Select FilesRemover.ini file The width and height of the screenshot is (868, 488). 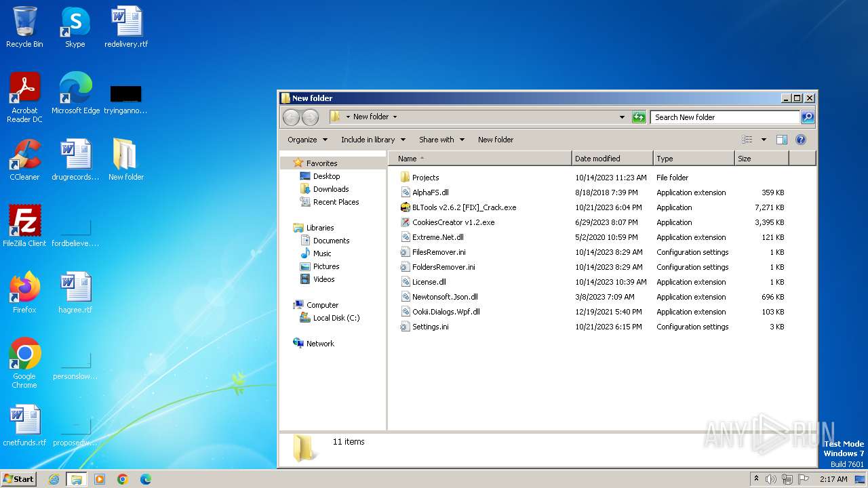click(439, 252)
